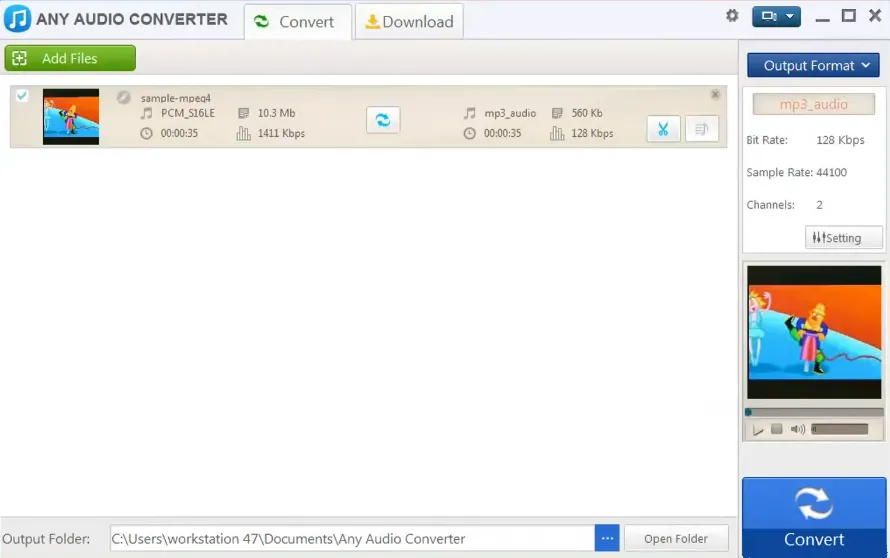The width and height of the screenshot is (890, 558).
Task: Click the Any Audio Converter logo icon
Action: [x=18, y=19]
